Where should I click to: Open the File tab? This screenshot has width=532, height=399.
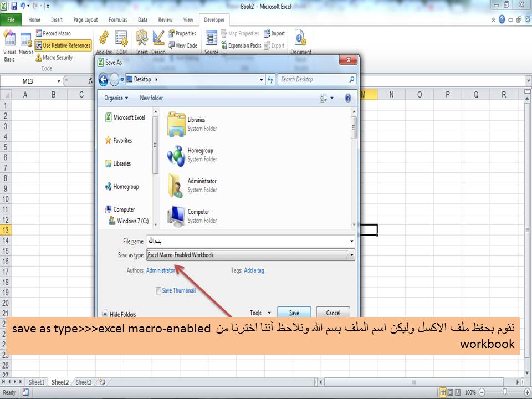pyautogui.click(x=11, y=20)
